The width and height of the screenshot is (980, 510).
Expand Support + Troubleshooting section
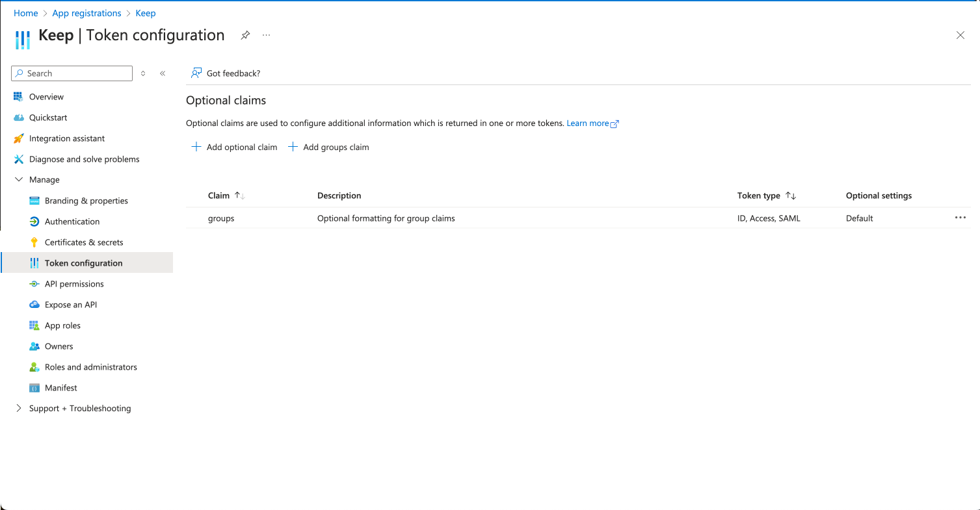click(x=18, y=409)
